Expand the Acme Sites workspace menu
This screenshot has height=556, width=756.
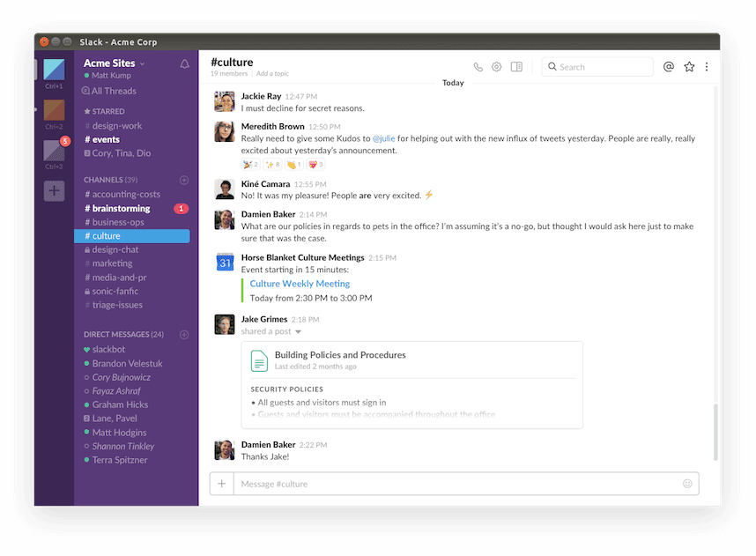coord(114,63)
